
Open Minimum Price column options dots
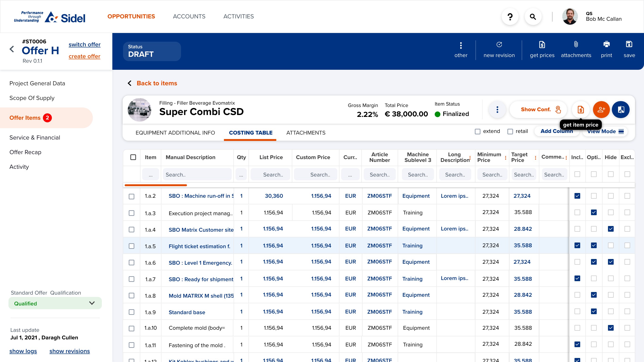pyautogui.click(x=505, y=158)
